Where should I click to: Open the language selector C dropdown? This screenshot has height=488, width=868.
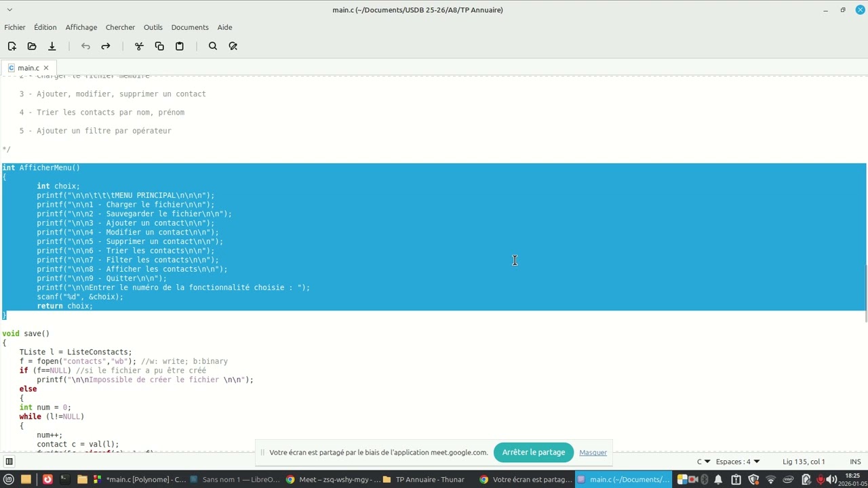[x=703, y=462]
